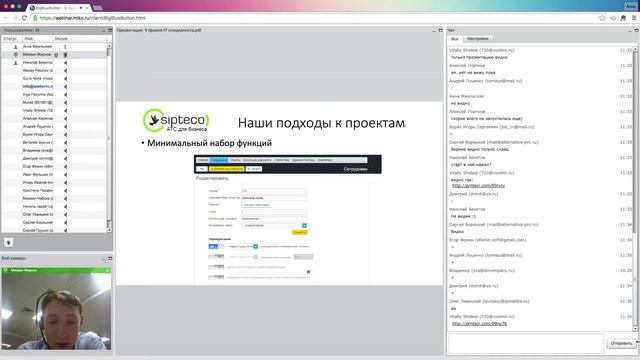This screenshot has height=360, width=640.
Task: Minimize the webcam panel
Action: click(x=103, y=258)
